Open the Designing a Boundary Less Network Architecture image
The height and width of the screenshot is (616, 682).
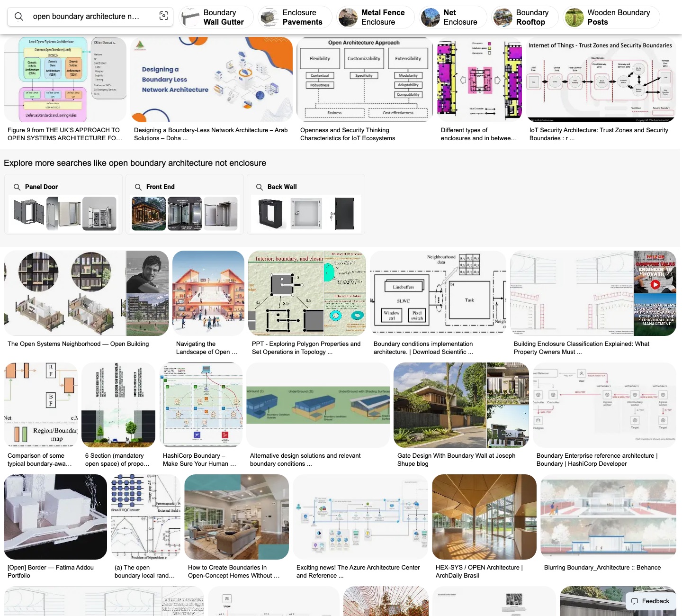click(211, 80)
